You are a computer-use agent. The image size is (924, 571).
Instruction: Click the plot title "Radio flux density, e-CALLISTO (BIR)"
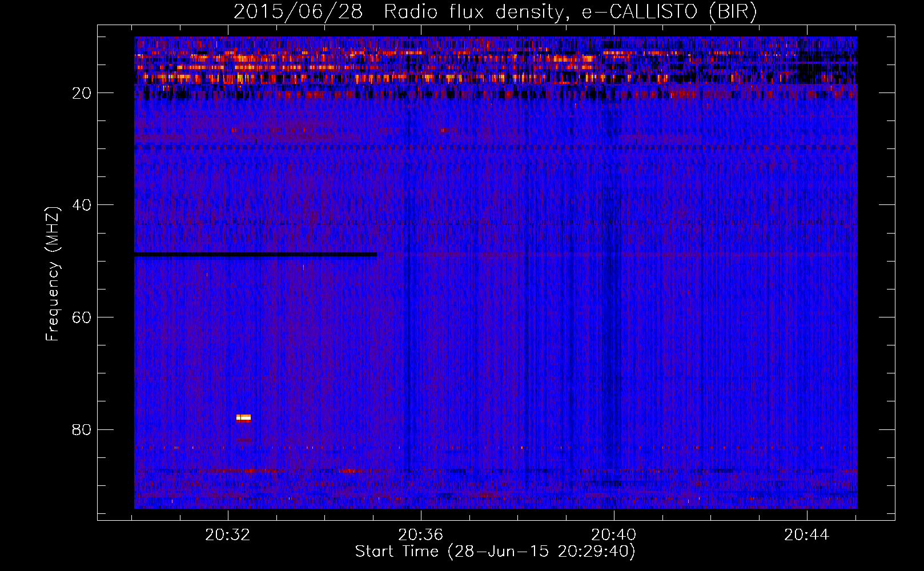[x=570, y=11]
